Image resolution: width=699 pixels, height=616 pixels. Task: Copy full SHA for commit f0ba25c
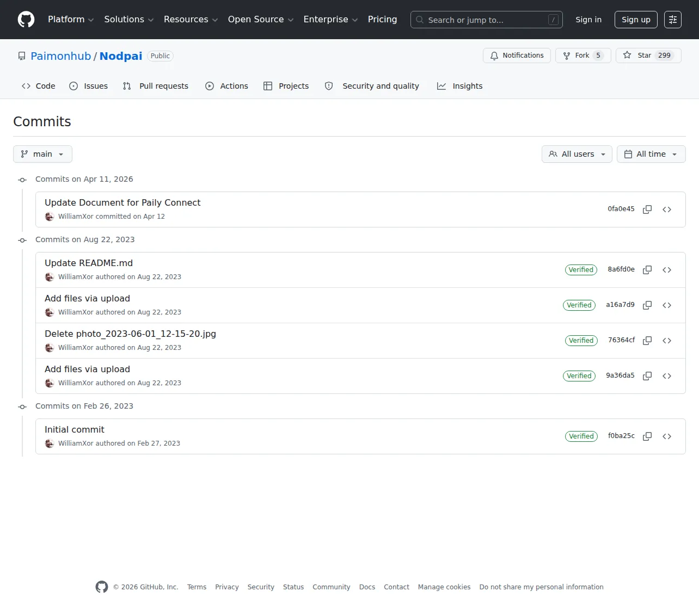647,436
